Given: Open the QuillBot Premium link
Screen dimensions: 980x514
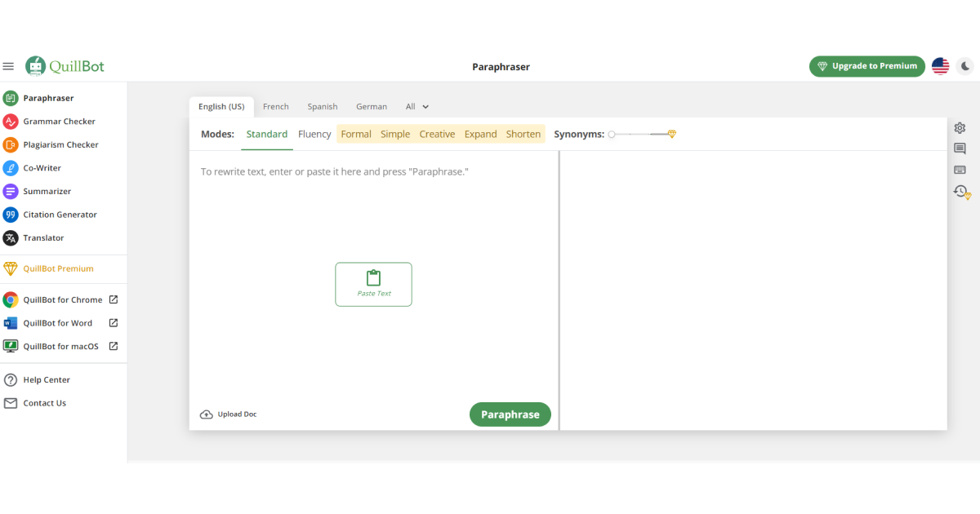Looking at the screenshot, I should click(59, 268).
